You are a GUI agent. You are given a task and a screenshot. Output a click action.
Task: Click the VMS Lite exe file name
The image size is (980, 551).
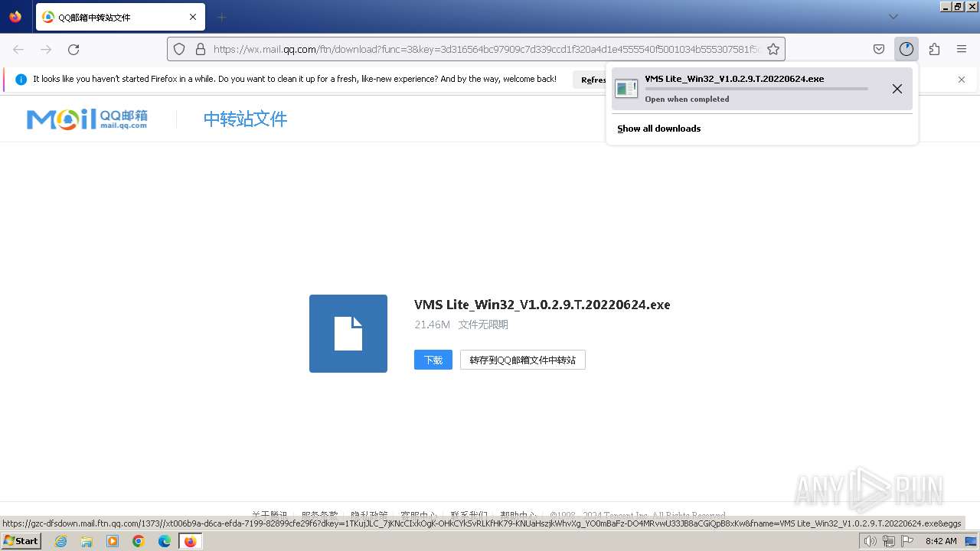pyautogui.click(x=542, y=305)
